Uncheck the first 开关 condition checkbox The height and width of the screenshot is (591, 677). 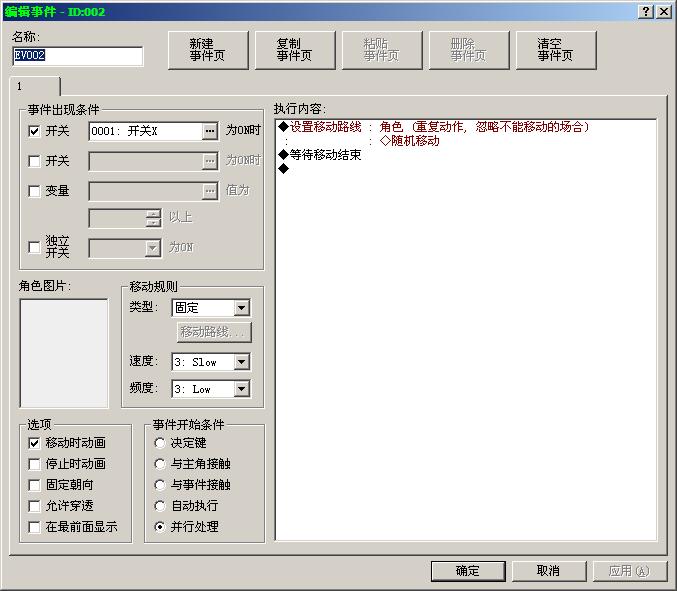[34, 131]
